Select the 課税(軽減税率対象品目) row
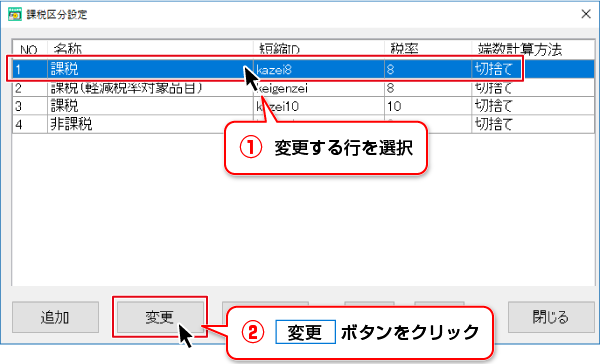This screenshot has width=600, height=364. click(x=303, y=88)
